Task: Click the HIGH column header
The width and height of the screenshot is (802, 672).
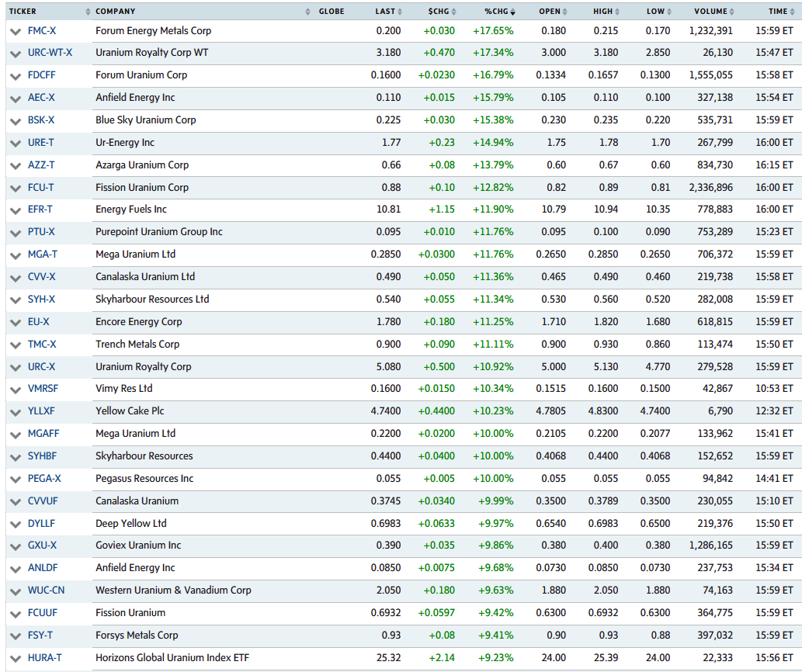Action: 602,12
